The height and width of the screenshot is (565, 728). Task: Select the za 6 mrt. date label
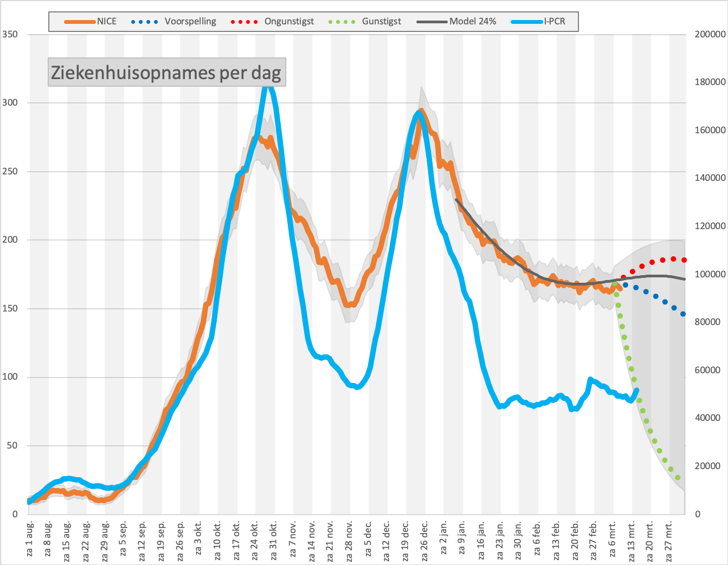(x=614, y=539)
